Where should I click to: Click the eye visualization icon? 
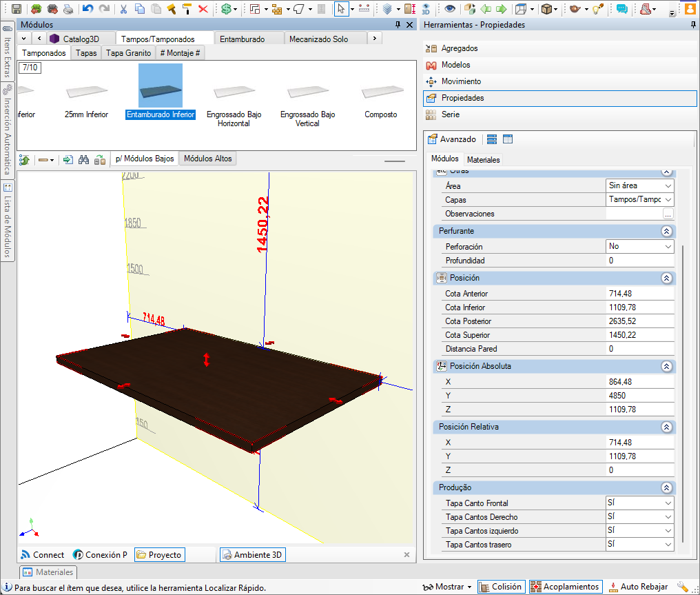[449, 9]
